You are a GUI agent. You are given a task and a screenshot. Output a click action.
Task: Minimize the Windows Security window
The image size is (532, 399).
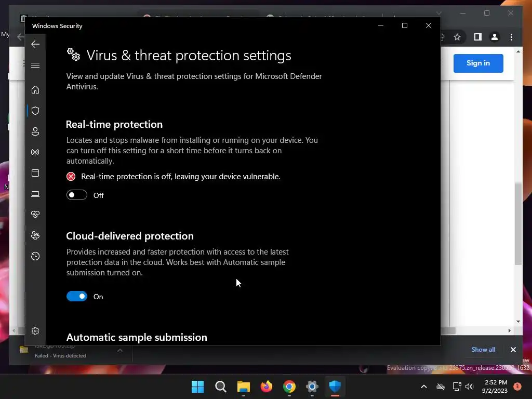pos(381,26)
